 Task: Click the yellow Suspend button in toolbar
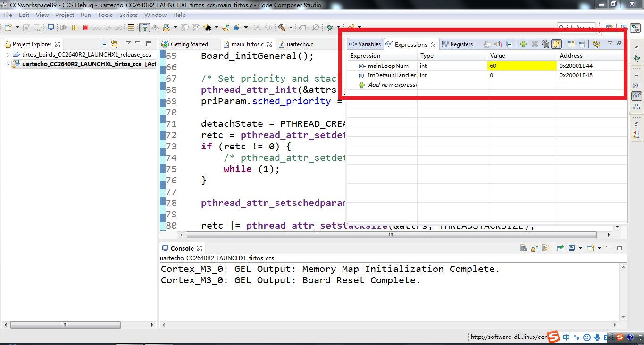75,28
